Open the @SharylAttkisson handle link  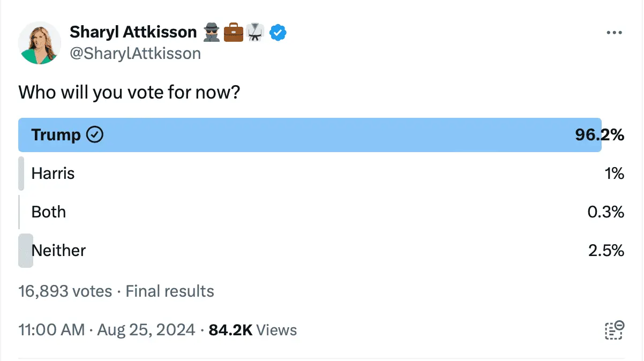point(135,54)
